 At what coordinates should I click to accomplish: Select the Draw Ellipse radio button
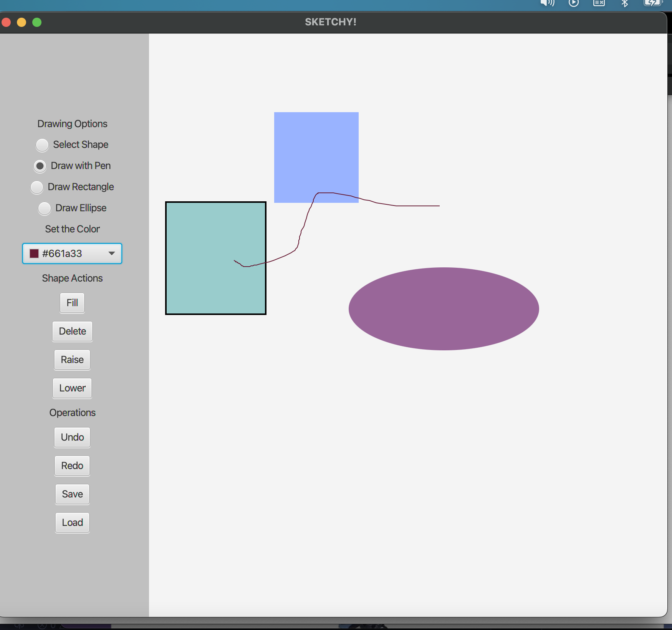[x=45, y=208]
